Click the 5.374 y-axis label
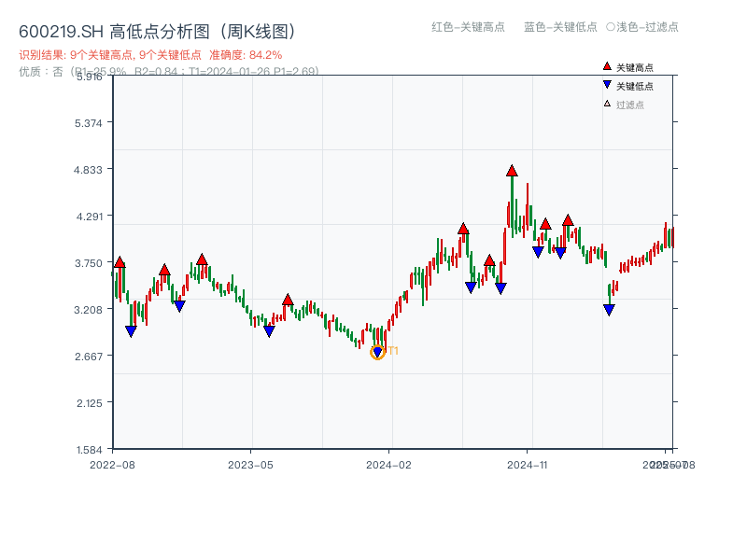The image size is (747, 560). coord(88,123)
